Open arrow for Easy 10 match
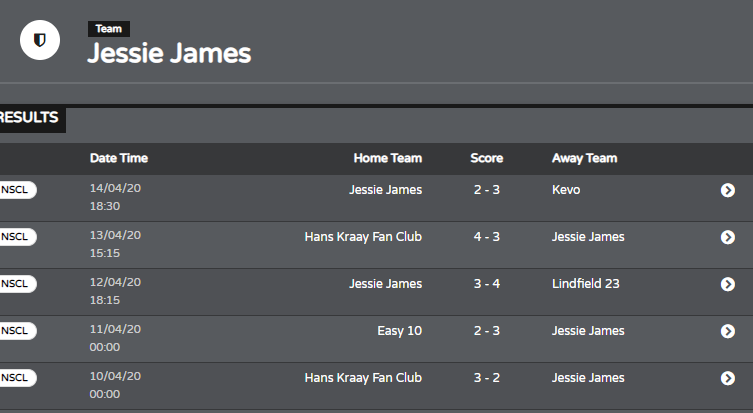This screenshot has height=413, width=753. 728,331
